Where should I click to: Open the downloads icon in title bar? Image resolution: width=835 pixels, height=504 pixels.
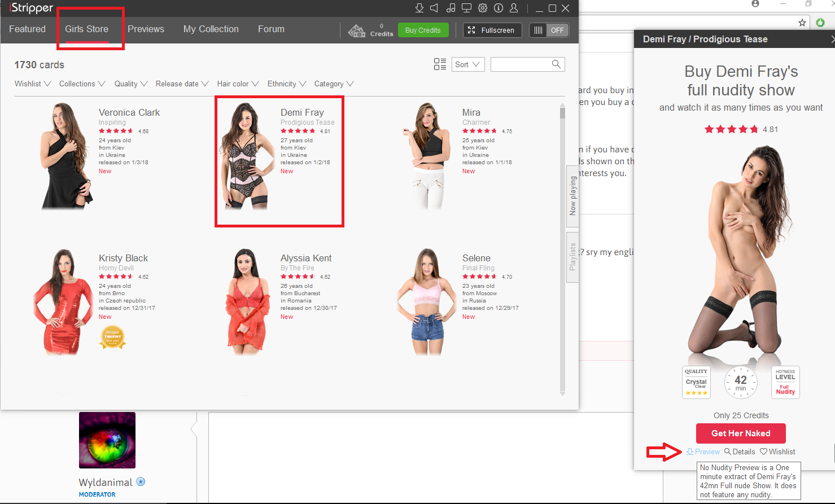click(x=419, y=8)
